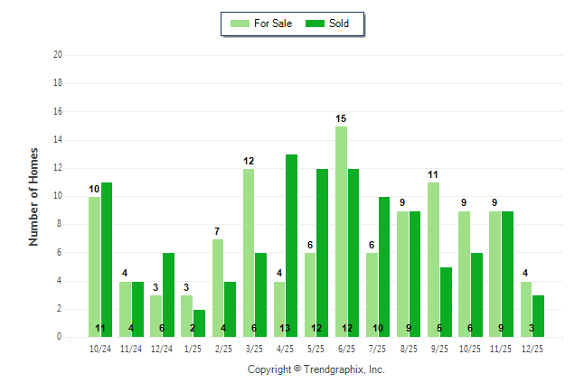Click the dark green Sold legend swatch

(316, 23)
